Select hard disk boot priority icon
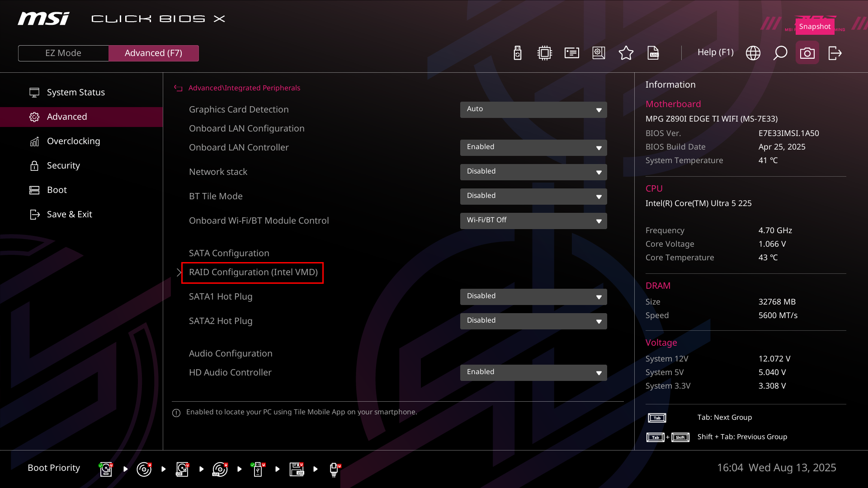Image resolution: width=868 pixels, height=488 pixels. 106,469
